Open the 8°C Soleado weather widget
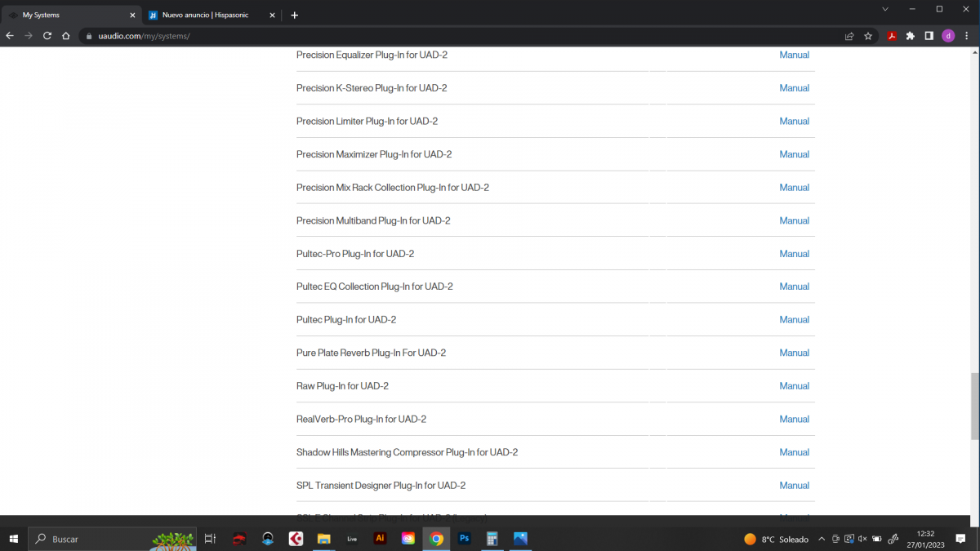Screen dimensions: 980x551 click(776, 539)
